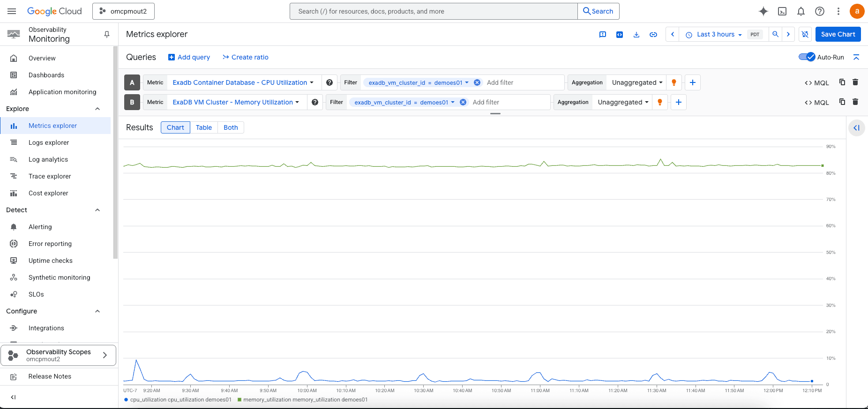The image size is (868, 409).
Task: Open the code editor icon in header
Action: point(620,34)
